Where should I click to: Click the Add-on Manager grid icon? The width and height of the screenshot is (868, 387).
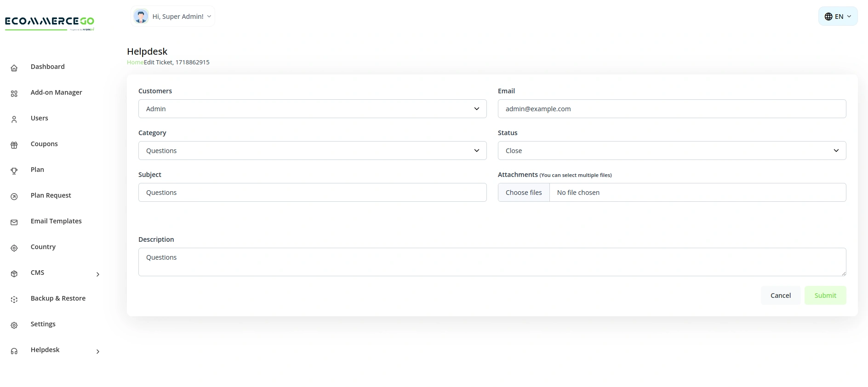[14, 94]
